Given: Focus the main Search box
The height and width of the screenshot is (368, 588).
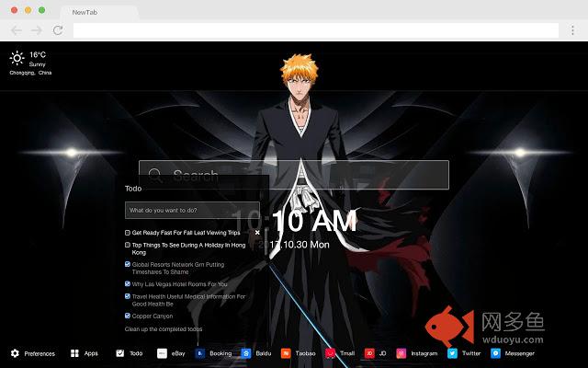Looking at the screenshot, I should click(x=294, y=175).
